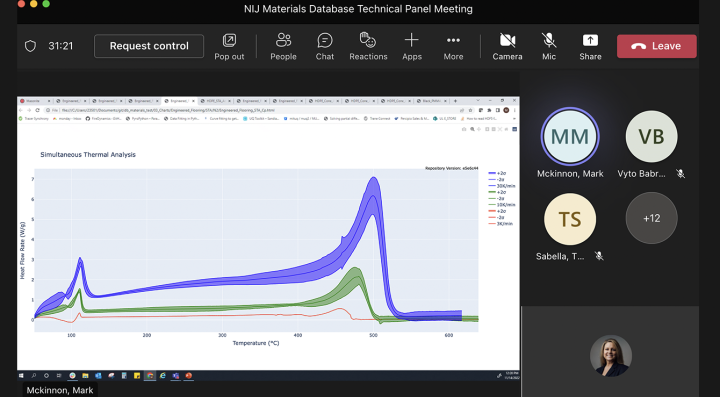Toggle the 10K/min legend trace

point(501,205)
